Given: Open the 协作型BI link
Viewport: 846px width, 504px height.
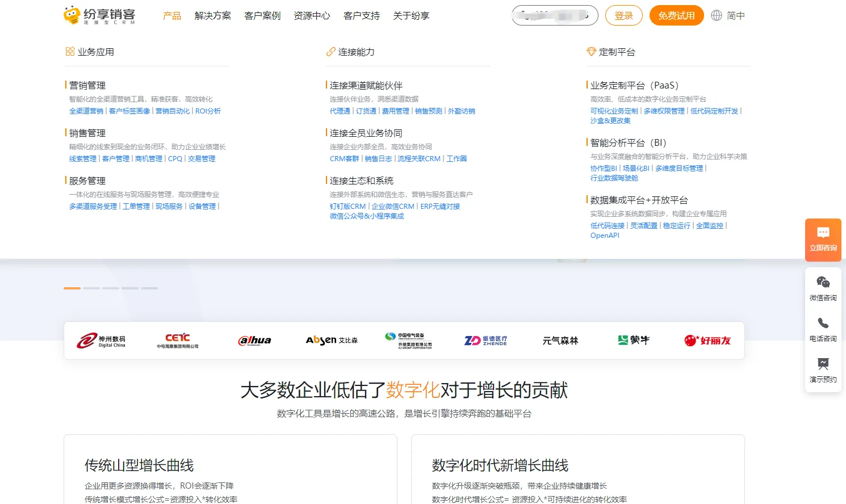Looking at the screenshot, I should [x=604, y=169].
